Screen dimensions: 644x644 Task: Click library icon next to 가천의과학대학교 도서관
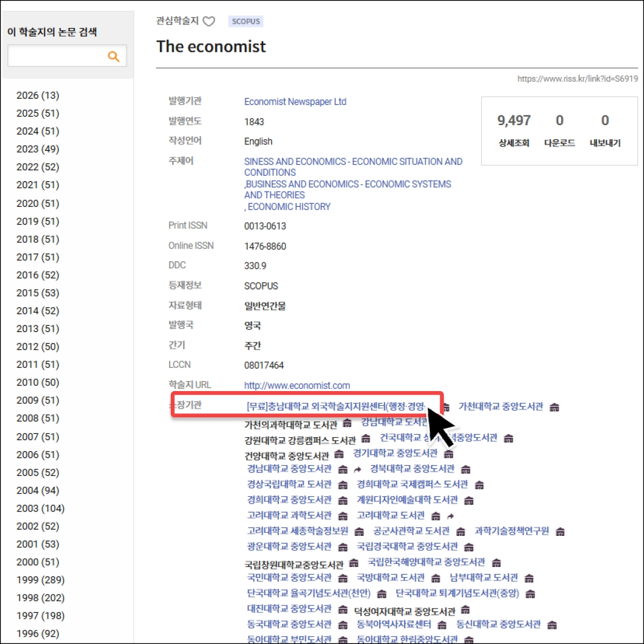347,423
